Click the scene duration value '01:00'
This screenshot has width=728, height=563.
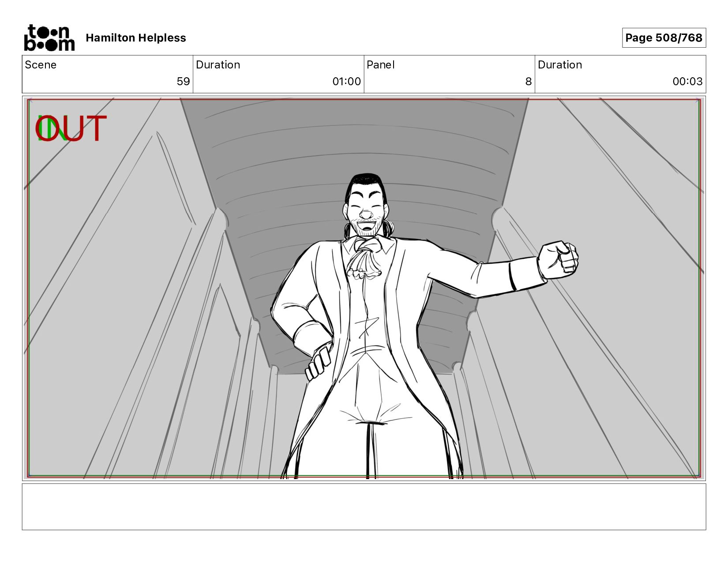coord(346,81)
